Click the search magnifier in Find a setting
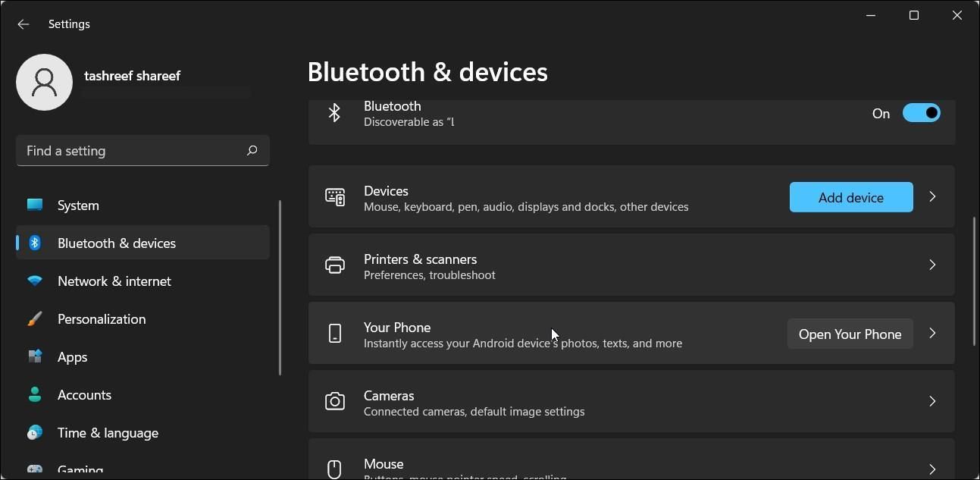The height and width of the screenshot is (480, 980). (252, 150)
